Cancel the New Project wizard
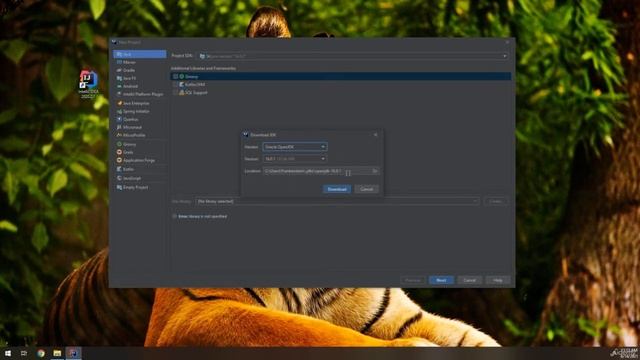Image resolution: width=640 pixels, height=360 pixels. coord(469,280)
